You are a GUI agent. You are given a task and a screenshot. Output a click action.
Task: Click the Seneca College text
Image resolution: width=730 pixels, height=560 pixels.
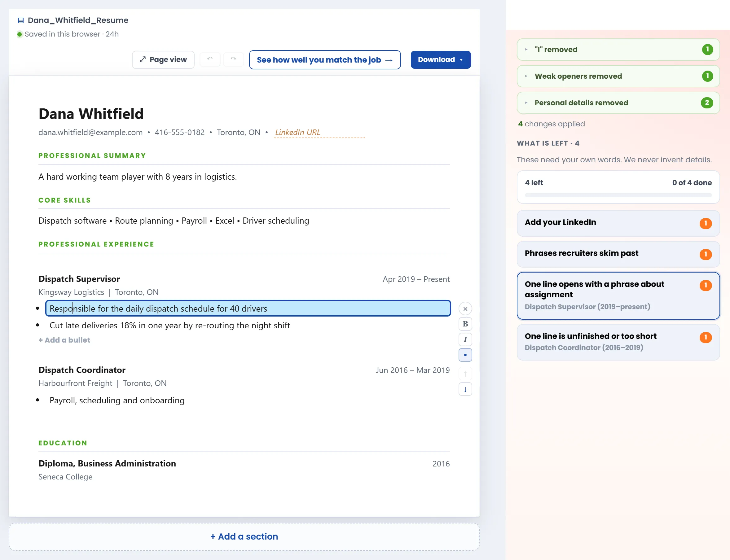tap(65, 477)
